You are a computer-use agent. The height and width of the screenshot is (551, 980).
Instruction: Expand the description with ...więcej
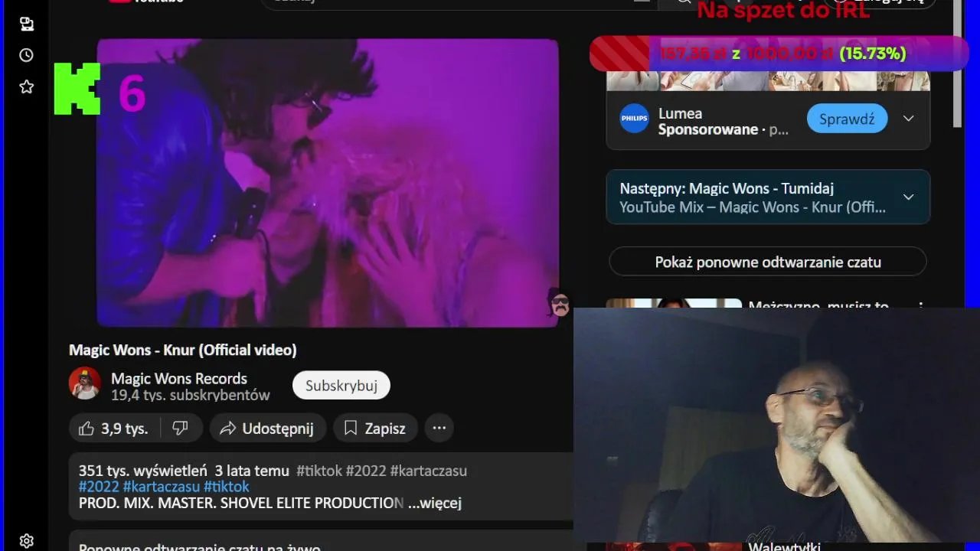coord(435,503)
